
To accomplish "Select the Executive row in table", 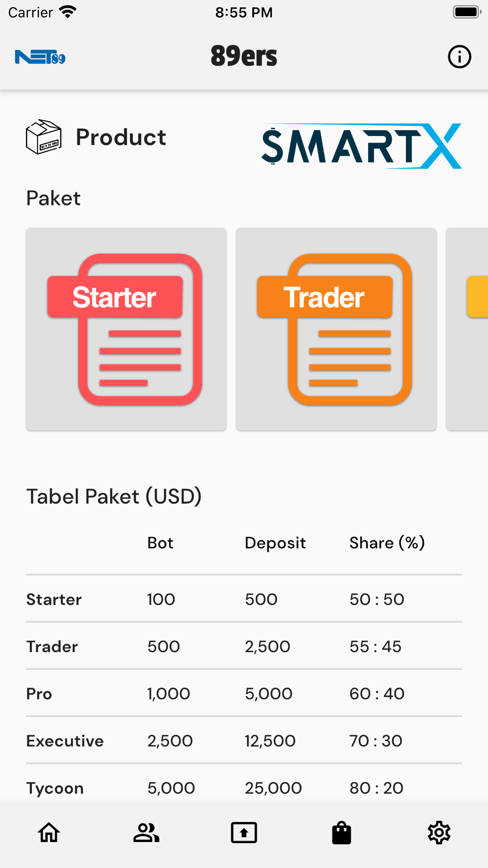I will 244,741.
